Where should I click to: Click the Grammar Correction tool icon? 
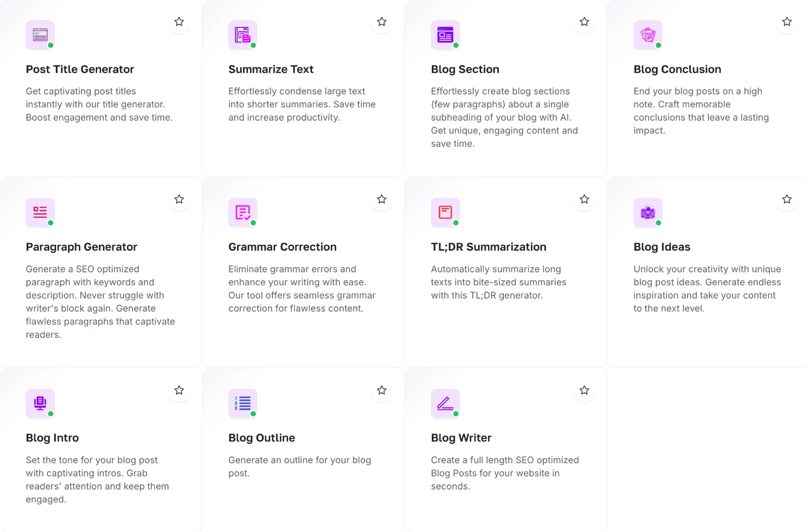tap(243, 212)
